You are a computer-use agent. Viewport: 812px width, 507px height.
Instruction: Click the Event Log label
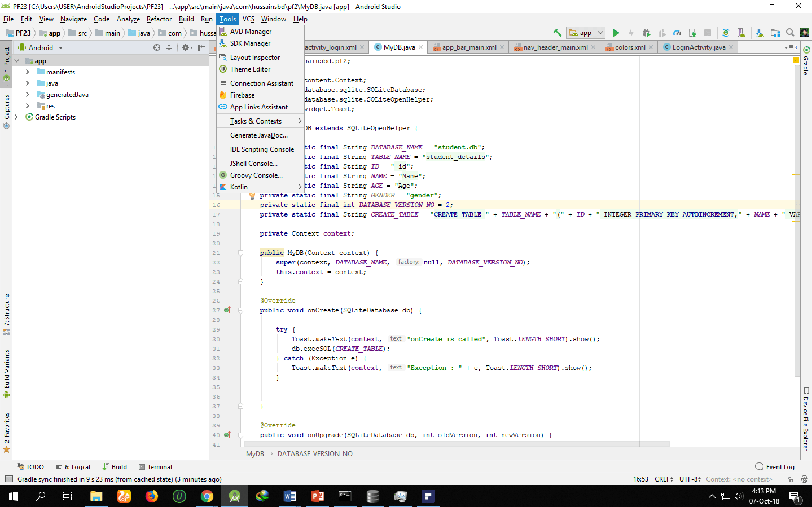click(x=779, y=466)
